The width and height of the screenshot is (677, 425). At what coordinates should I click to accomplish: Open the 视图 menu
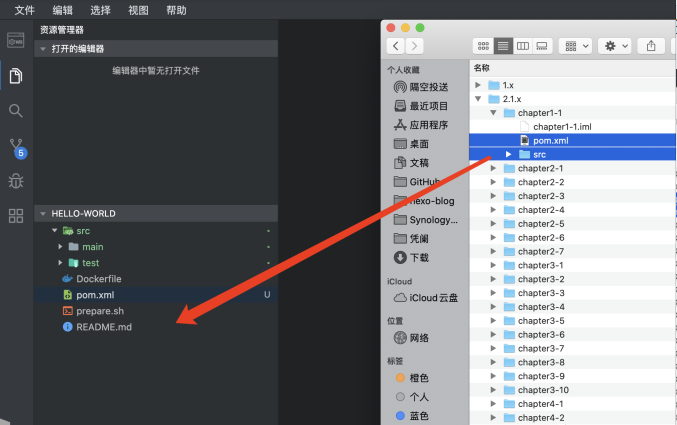click(x=138, y=10)
